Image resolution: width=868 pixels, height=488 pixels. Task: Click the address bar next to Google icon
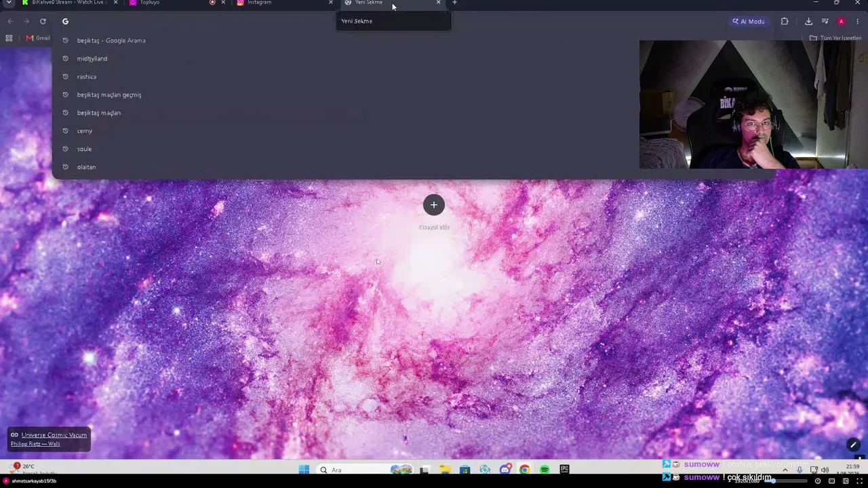click(393, 22)
